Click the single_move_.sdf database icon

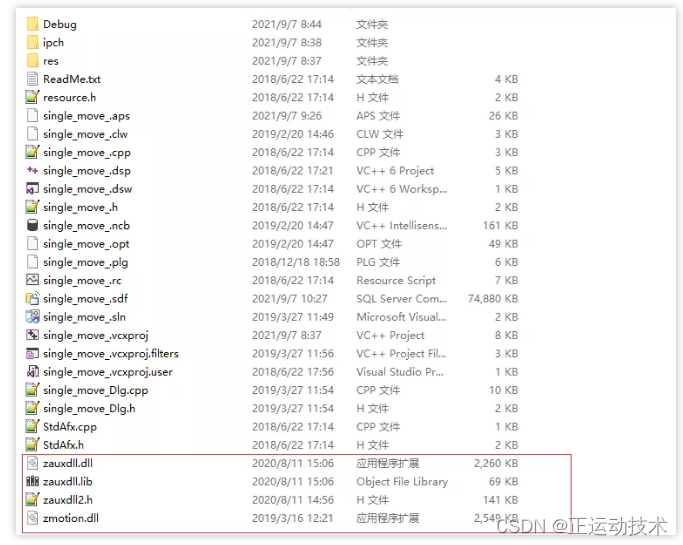(x=33, y=298)
